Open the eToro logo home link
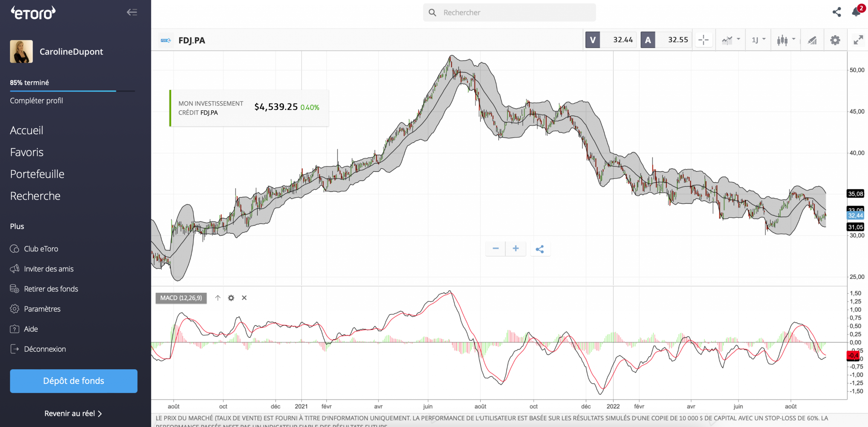The image size is (868, 427). pyautogui.click(x=33, y=13)
